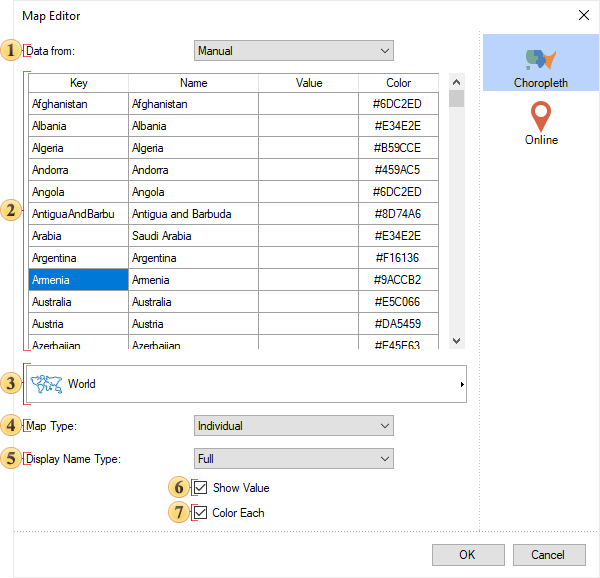Expand the World map selector arrow
Image resolution: width=600 pixels, height=578 pixels.
(462, 384)
